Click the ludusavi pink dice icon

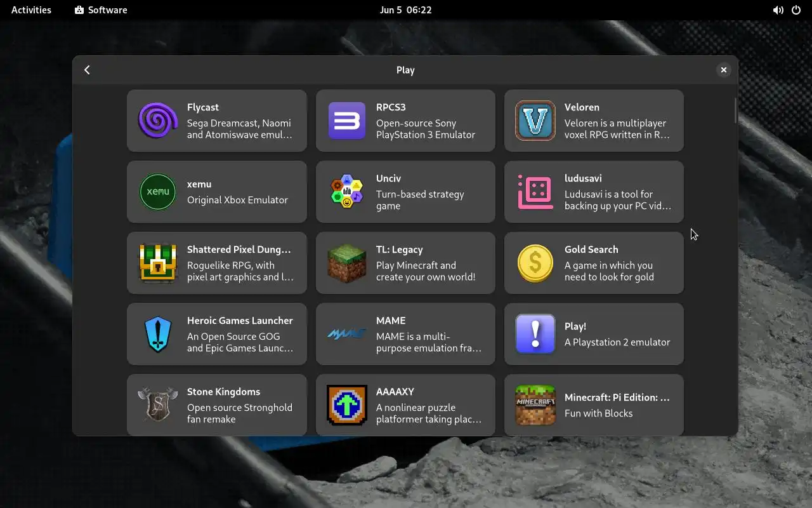(535, 192)
